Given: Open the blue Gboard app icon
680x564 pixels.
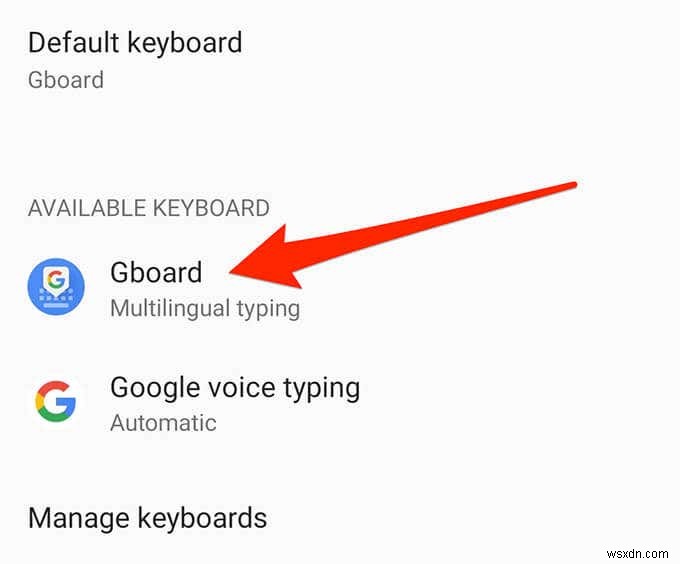Looking at the screenshot, I should pos(56,287).
